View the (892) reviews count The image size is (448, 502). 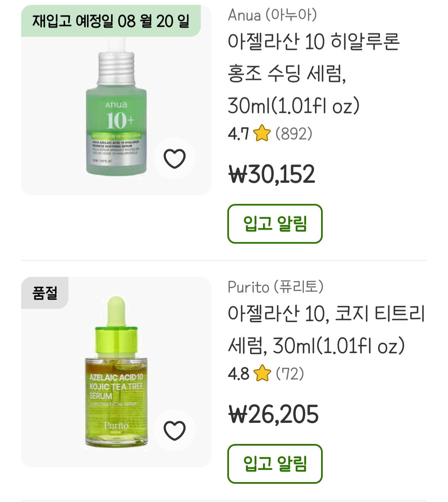point(294,134)
